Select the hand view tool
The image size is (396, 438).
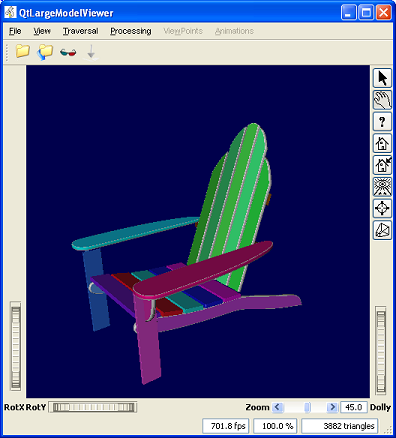click(382, 100)
